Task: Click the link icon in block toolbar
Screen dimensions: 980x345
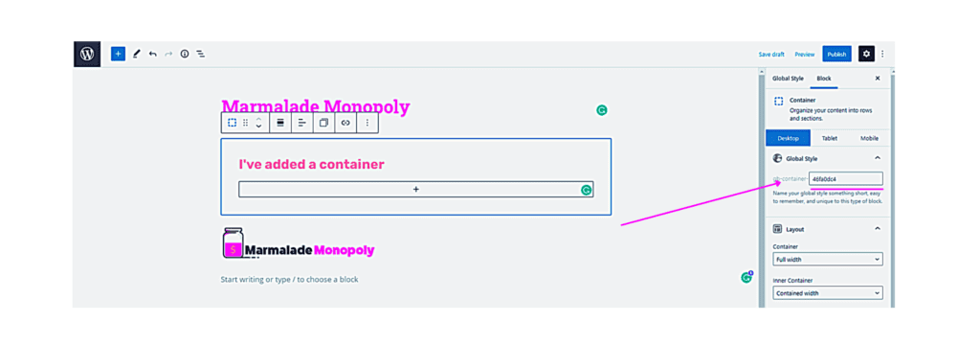Action: [345, 123]
